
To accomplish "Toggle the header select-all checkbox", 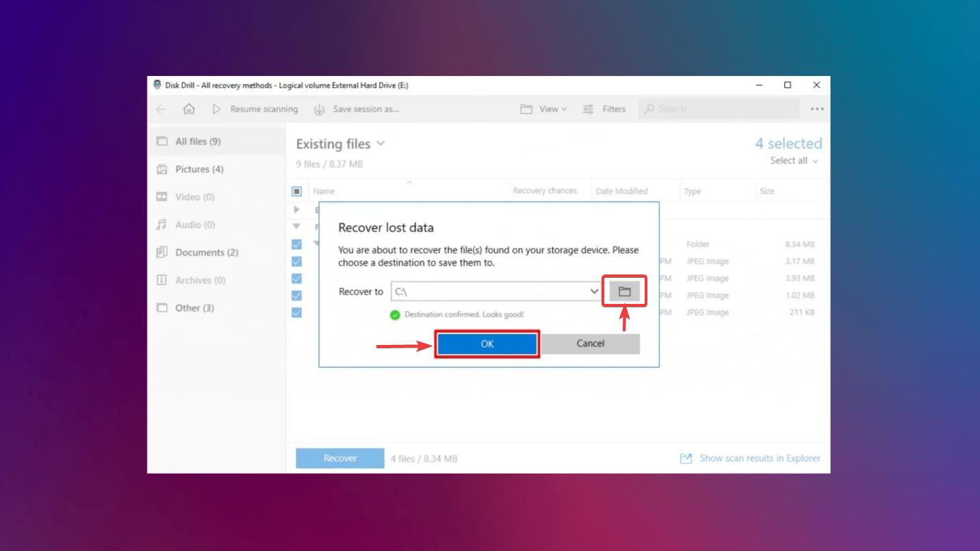I will tap(297, 192).
